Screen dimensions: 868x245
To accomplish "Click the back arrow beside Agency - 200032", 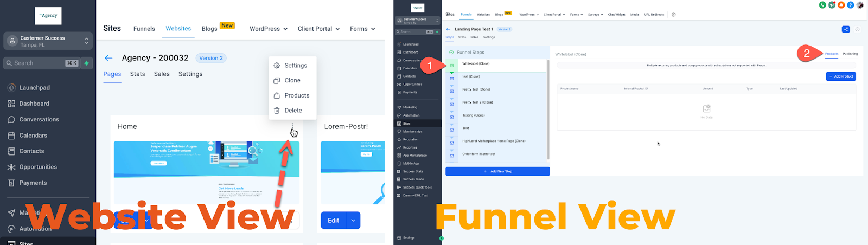I will tap(108, 58).
